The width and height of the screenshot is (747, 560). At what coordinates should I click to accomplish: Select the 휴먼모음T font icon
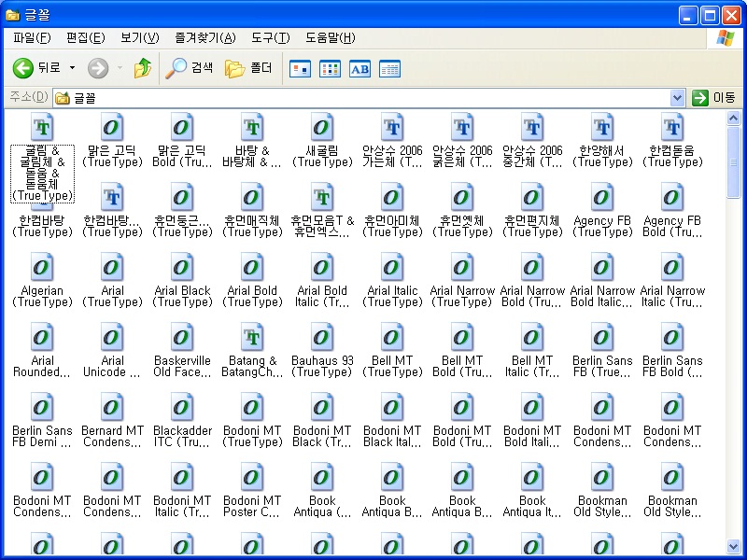(x=322, y=197)
